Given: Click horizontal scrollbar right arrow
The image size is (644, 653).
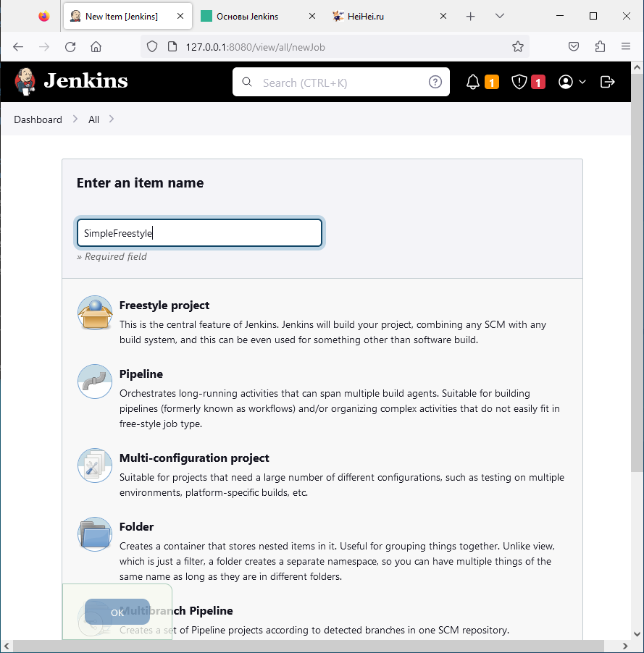Looking at the screenshot, I should coord(625,646).
